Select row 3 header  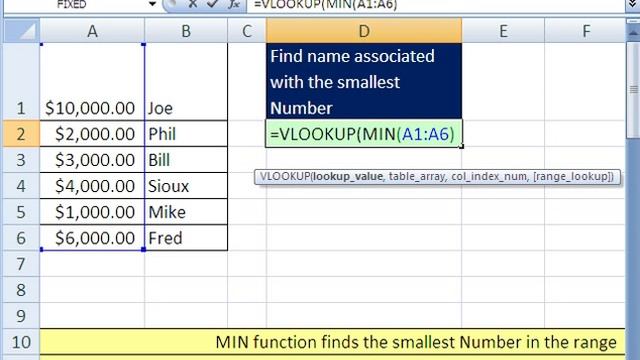tap(21, 160)
